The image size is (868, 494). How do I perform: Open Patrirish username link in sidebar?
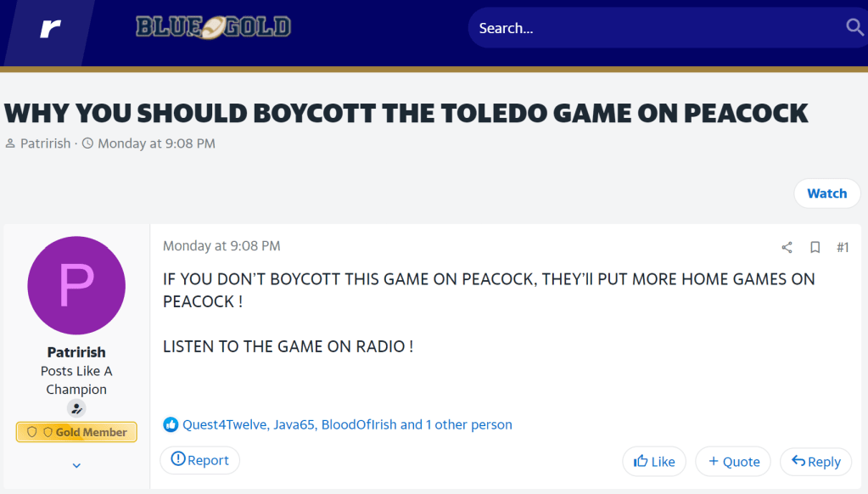pyautogui.click(x=76, y=352)
